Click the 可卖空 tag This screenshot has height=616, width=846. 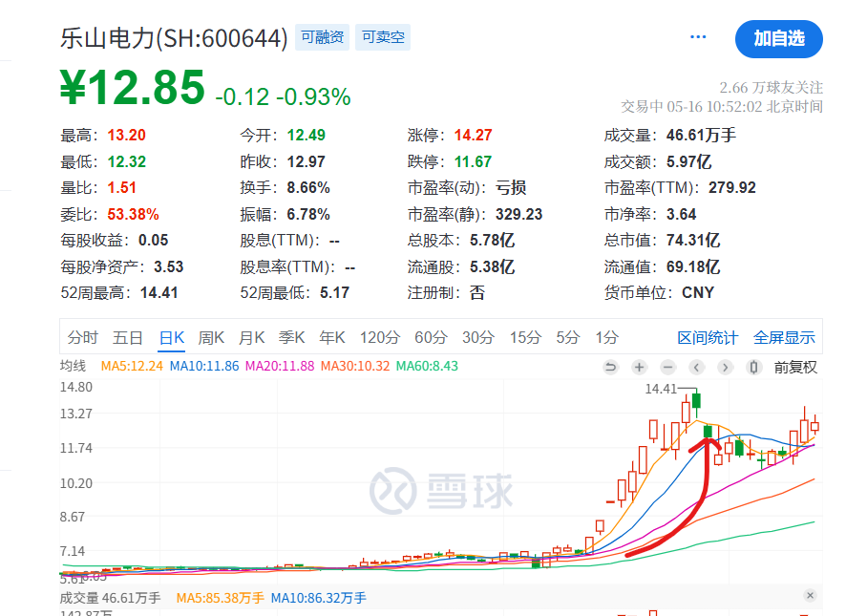[x=383, y=36]
